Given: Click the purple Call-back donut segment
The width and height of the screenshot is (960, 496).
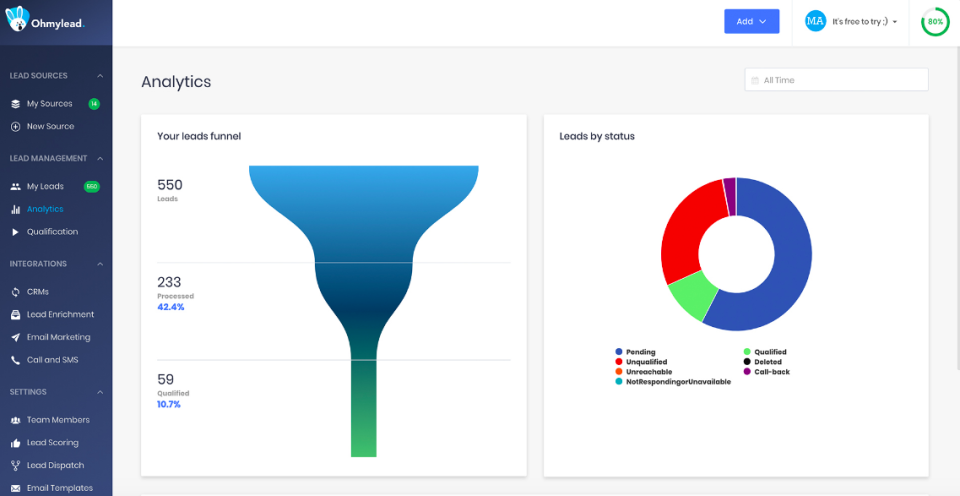Looking at the screenshot, I should click(730, 196).
